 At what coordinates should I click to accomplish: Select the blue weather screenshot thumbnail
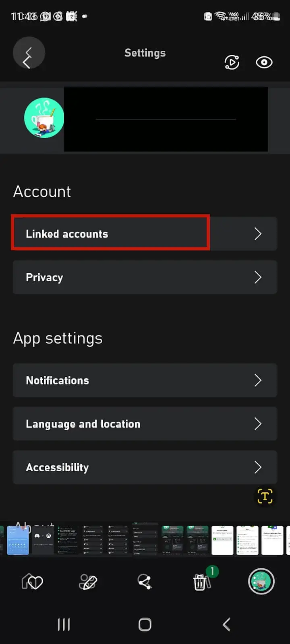point(18,540)
